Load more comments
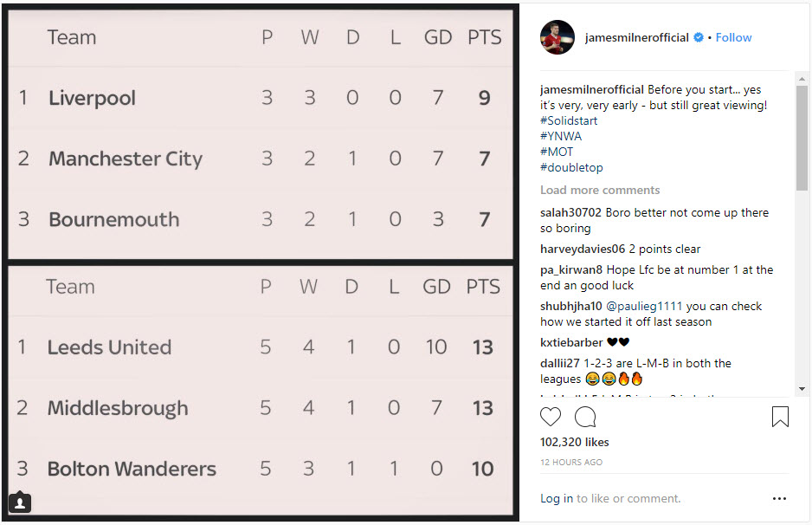This screenshot has height=525, width=812. click(600, 191)
